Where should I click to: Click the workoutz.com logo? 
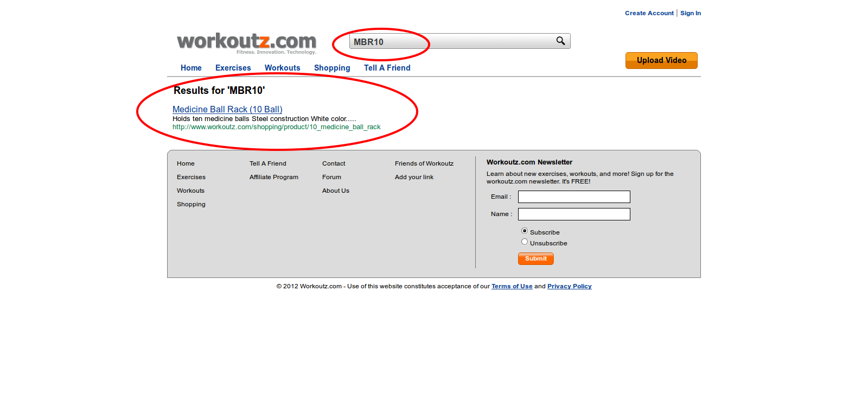(x=247, y=43)
